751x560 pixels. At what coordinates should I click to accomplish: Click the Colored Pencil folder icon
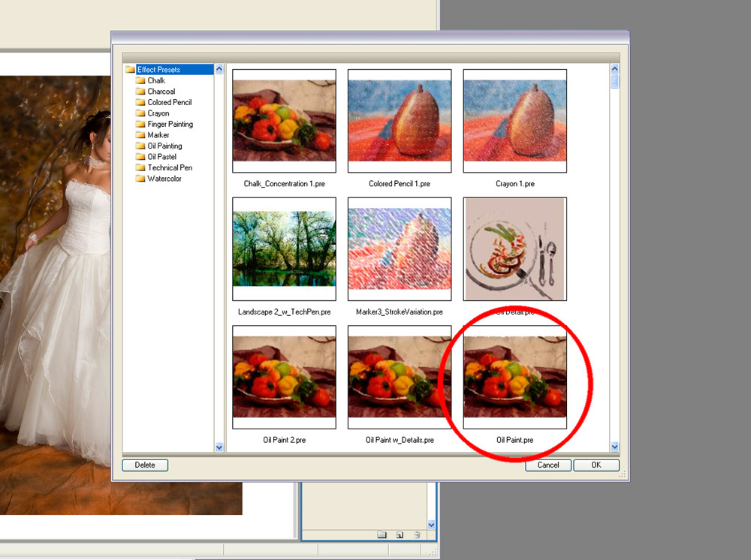click(140, 102)
